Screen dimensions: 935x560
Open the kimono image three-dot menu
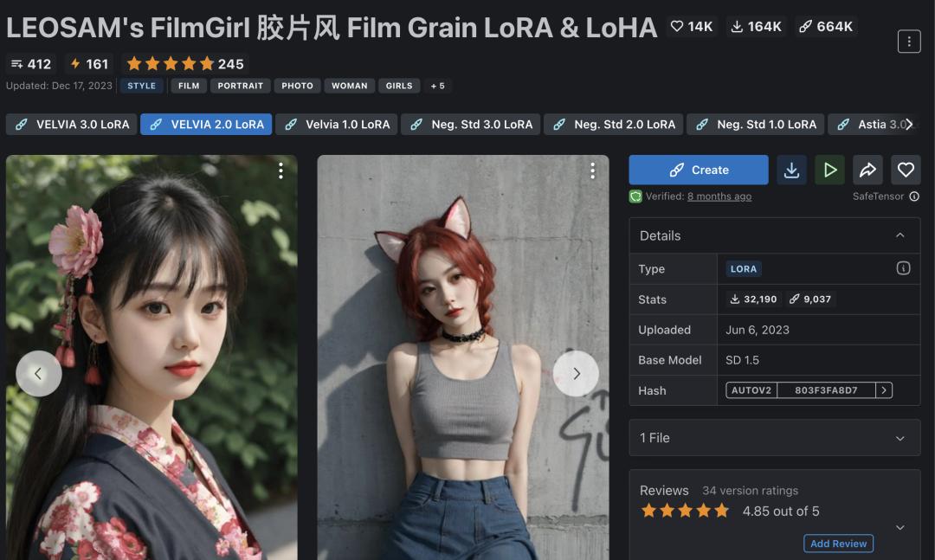[x=280, y=171]
